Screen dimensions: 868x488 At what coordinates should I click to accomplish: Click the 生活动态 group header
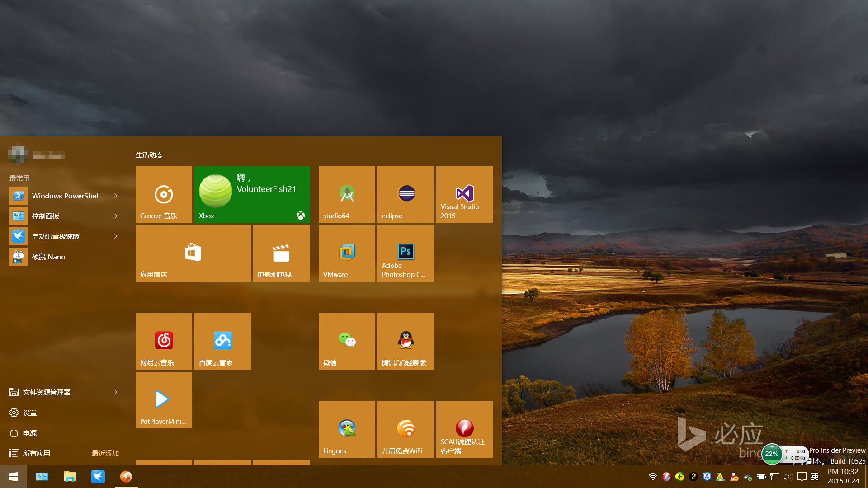tap(149, 155)
